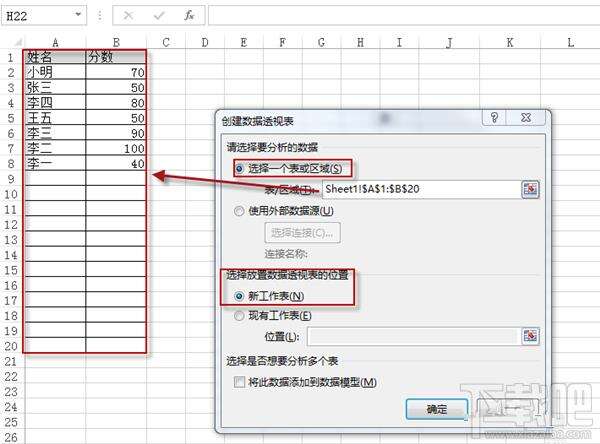Viewport: 600px width, 444px height.
Task: Click cell containing 分数
Action: pyautogui.click(x=116, y=57)
